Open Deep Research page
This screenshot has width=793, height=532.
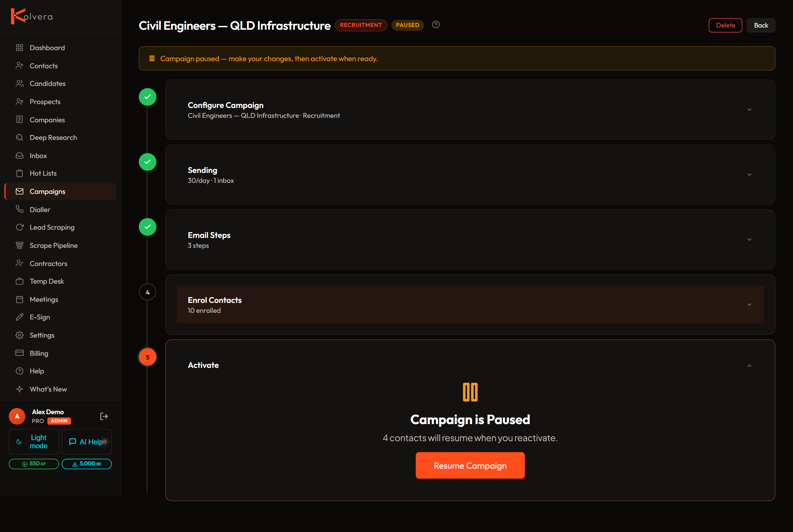click(60, 138)
